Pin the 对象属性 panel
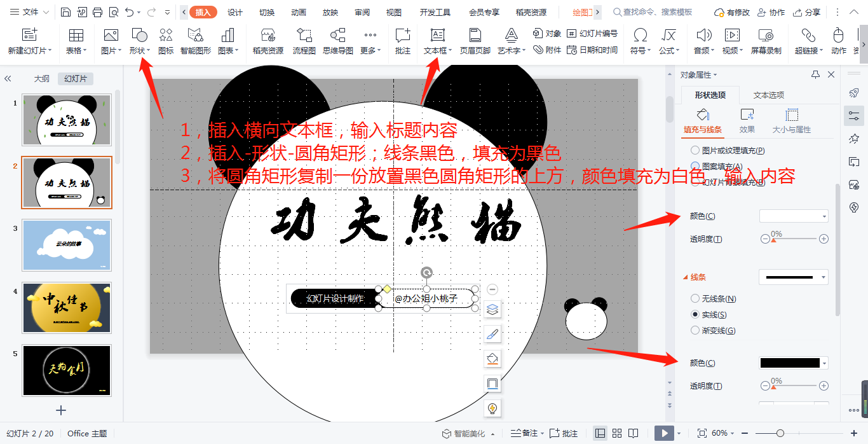Image resolution: width=868 pixels, height=444 pixels. pos(815,74)
